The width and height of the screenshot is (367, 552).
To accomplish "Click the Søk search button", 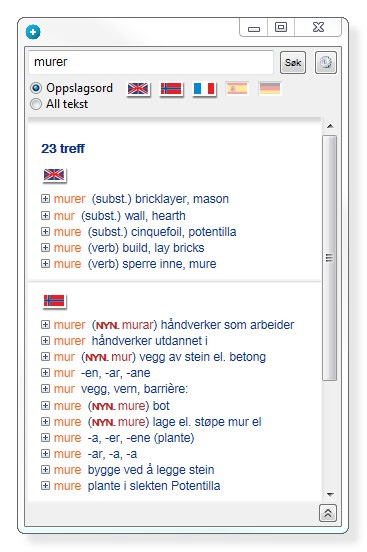I will (x=293, y=62).
